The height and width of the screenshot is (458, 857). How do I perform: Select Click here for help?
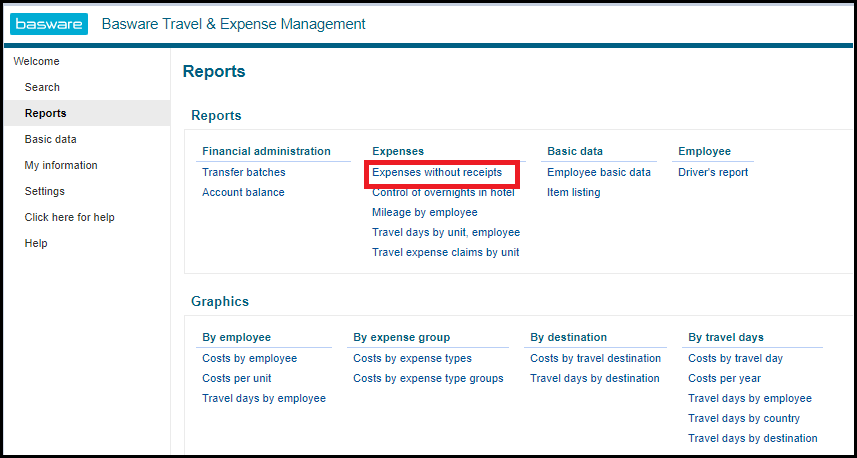tap(69, 217)
